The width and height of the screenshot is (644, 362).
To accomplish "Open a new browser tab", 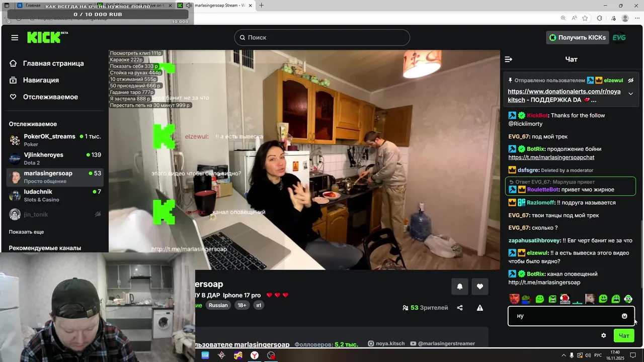I will pos(261,5).
